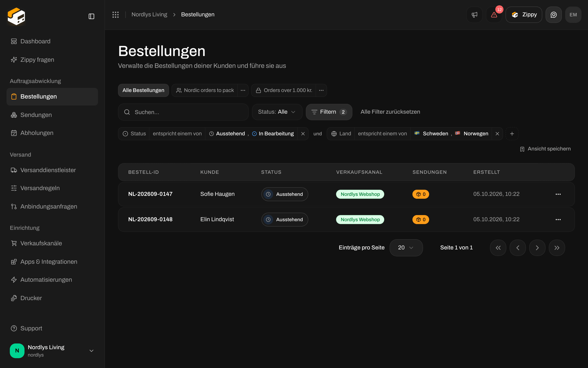Focus the Suchen search field
Image resolution: width=588 pixels, height=368 pixels.
tap(183, 112)
